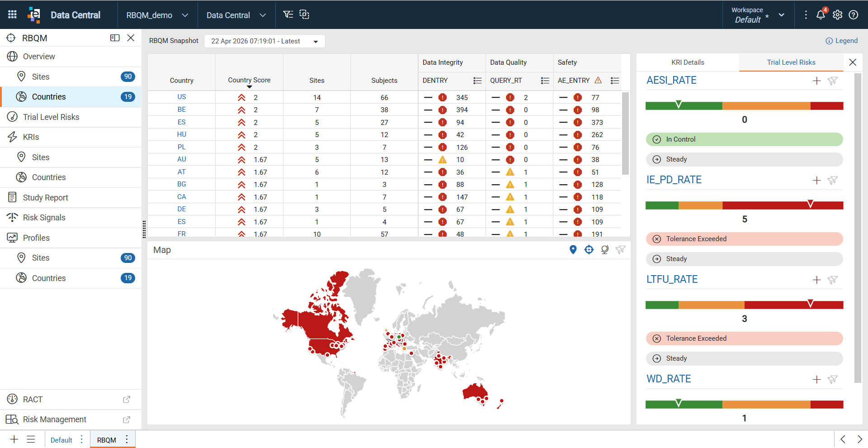Viewport: 868px width, 448px height.
Task: Open Risk Management external link icon
Action: 127,419
